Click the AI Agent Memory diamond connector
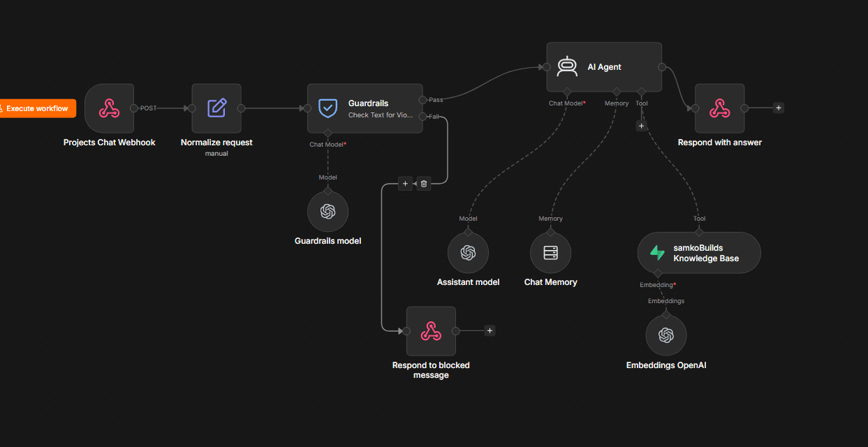 click(616, 91)
